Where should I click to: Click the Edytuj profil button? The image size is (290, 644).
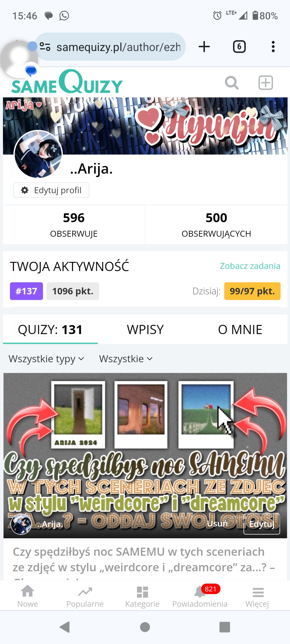51,190
